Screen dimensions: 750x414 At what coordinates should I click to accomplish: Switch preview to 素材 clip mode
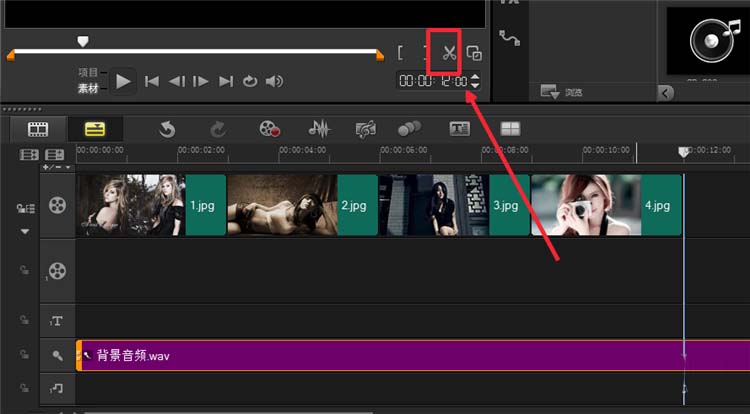[x=88, y=89]
